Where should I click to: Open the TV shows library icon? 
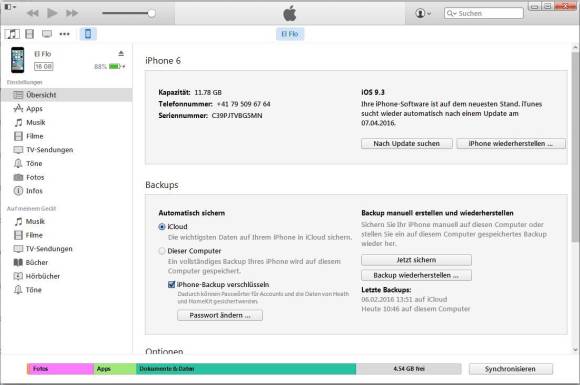pyautogui.click(x=47, y=34)
